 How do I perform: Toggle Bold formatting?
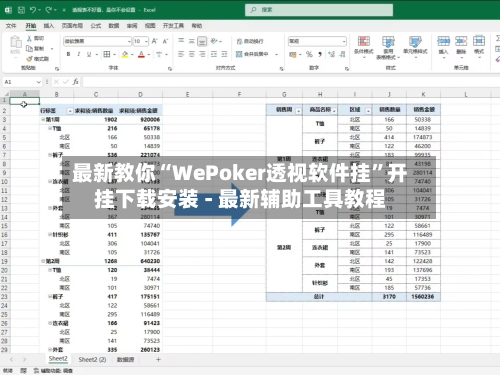[x=68, y=54]
